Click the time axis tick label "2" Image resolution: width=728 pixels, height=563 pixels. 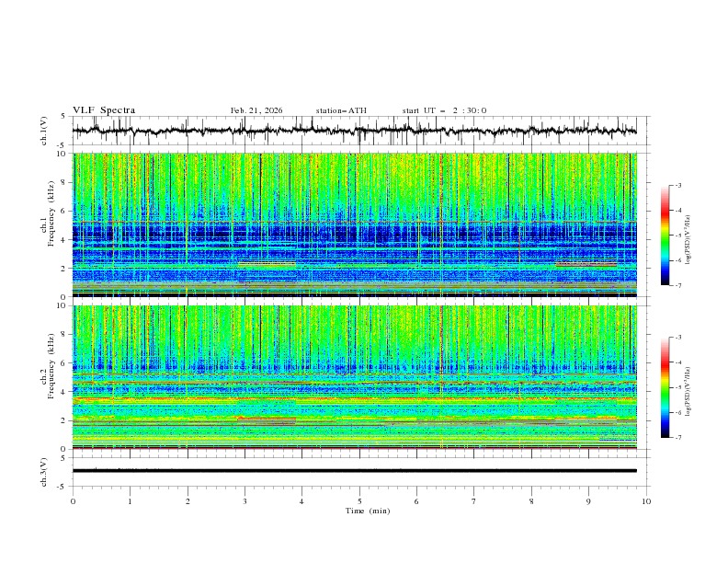click(188, 501)
